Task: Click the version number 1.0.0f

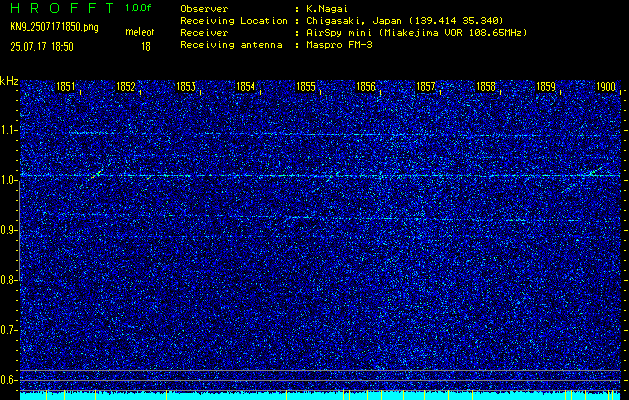Action: coord(138,8)
